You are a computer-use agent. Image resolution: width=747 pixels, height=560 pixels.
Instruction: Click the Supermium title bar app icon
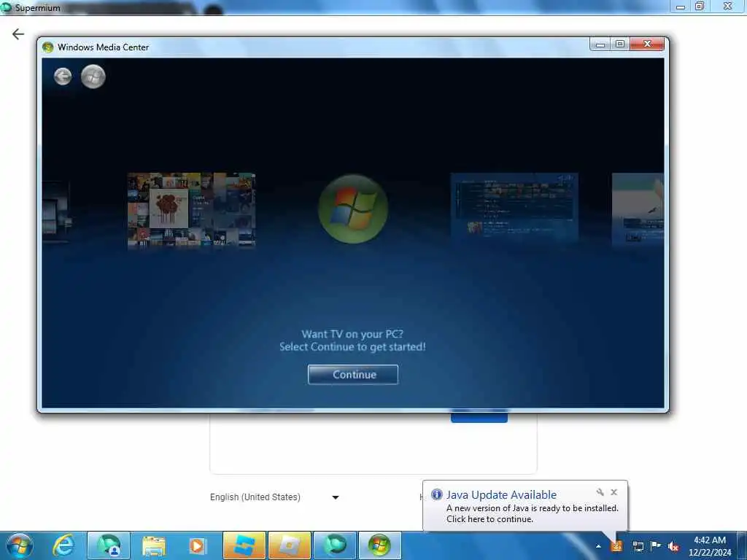[x=7, y=7]
